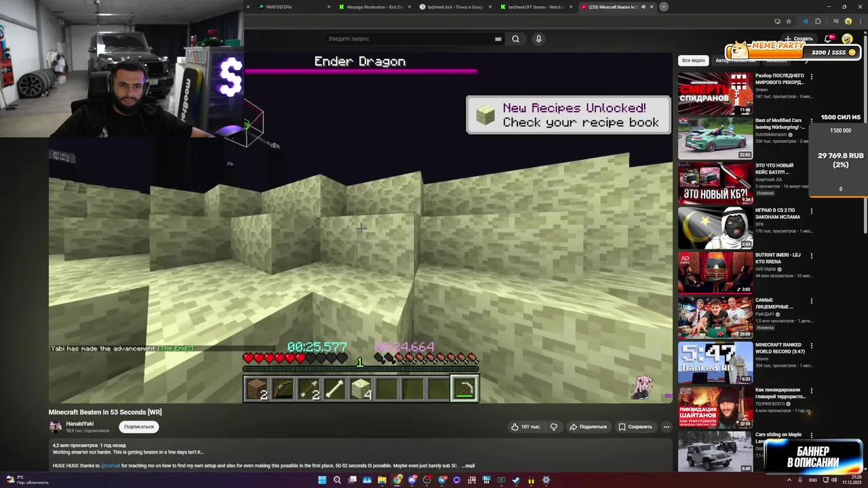
Task: Open YouTube notifications bell
Action: coord(828,39)
